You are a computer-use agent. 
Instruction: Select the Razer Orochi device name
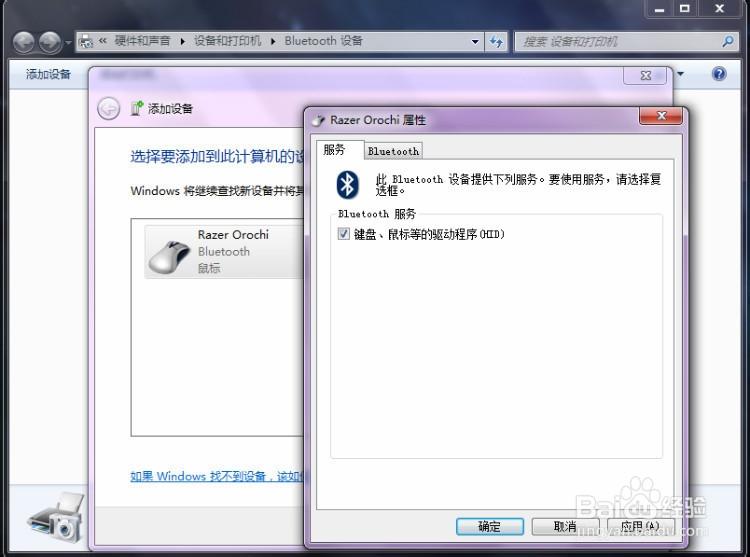click(x=233, y=235)
